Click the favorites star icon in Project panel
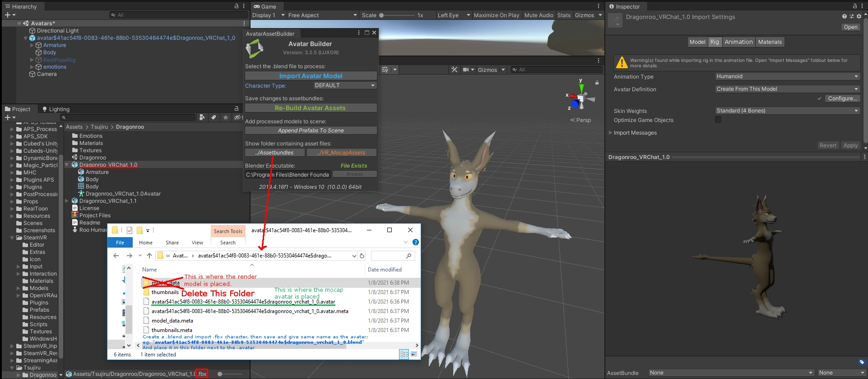868x379 pixels. (226, 117)
